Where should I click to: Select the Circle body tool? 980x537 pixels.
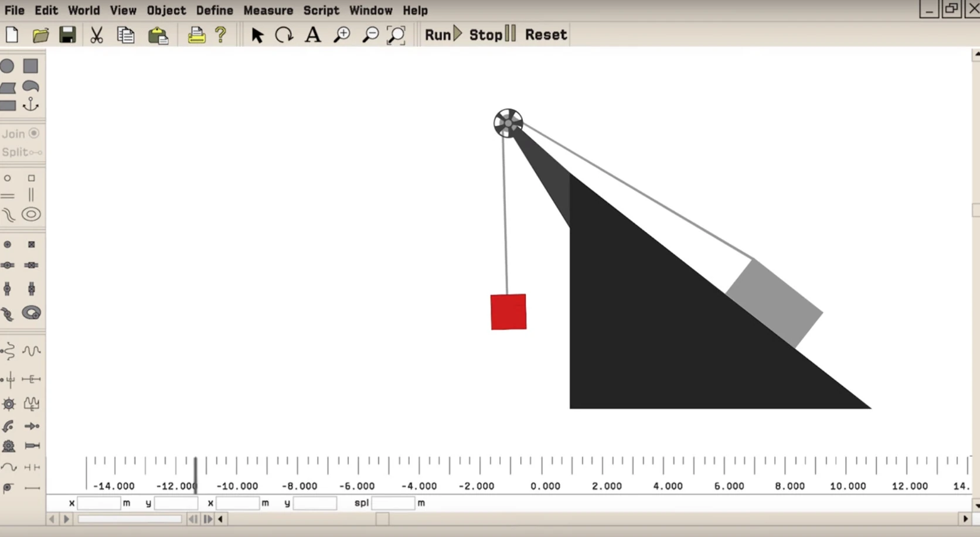(8, 66)
